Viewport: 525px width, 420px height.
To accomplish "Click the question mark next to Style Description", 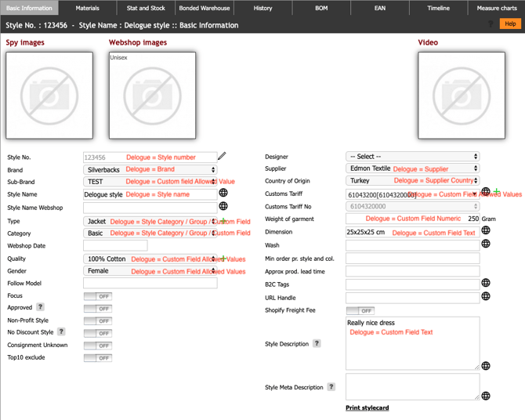I will click(317, 343).
